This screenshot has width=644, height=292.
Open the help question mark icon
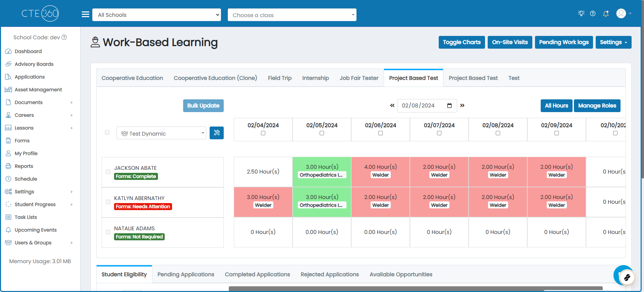[593, 13]
